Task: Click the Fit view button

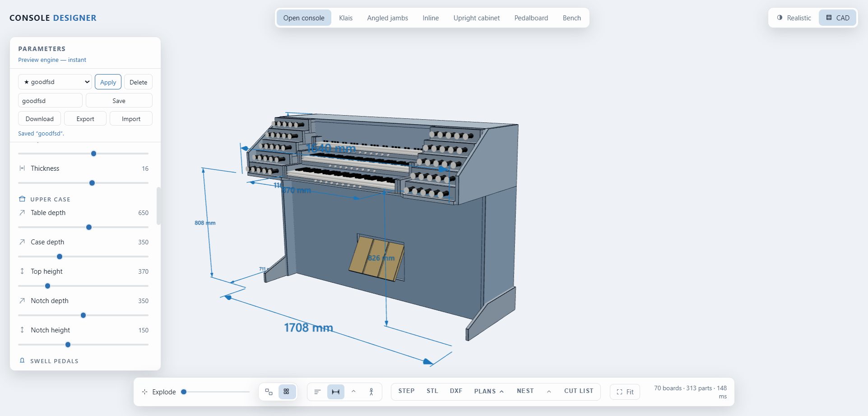Action: click(x=625, y=392)
